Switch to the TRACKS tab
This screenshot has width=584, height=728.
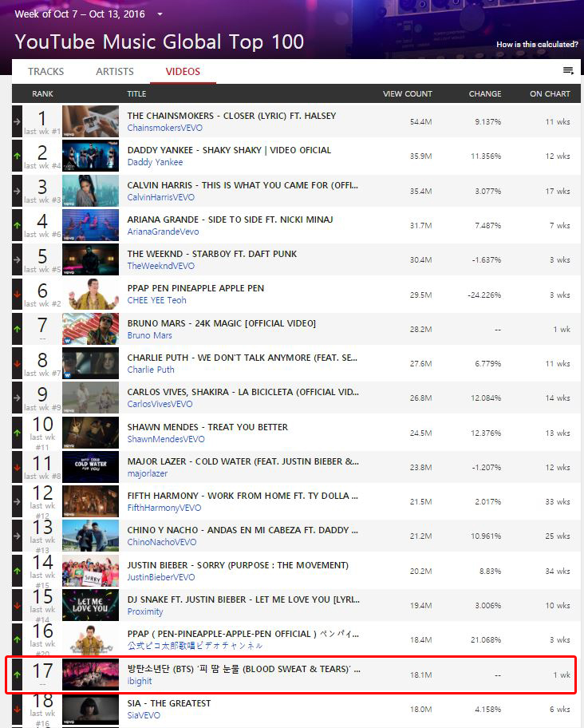tap(46, 72)
